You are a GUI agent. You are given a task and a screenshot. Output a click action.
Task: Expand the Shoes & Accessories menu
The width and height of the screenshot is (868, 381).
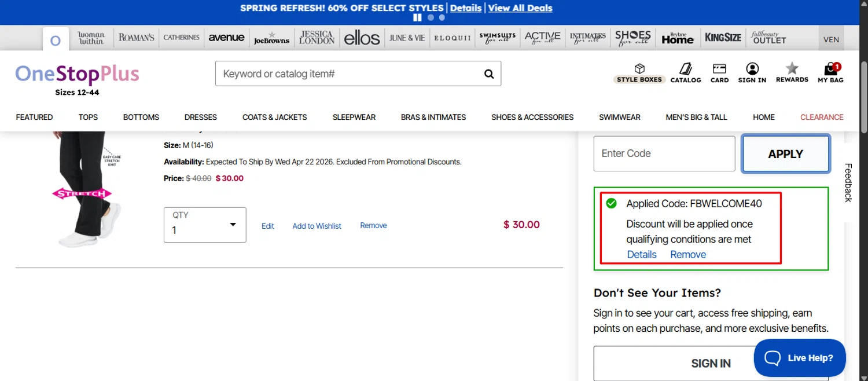[532, 117]
